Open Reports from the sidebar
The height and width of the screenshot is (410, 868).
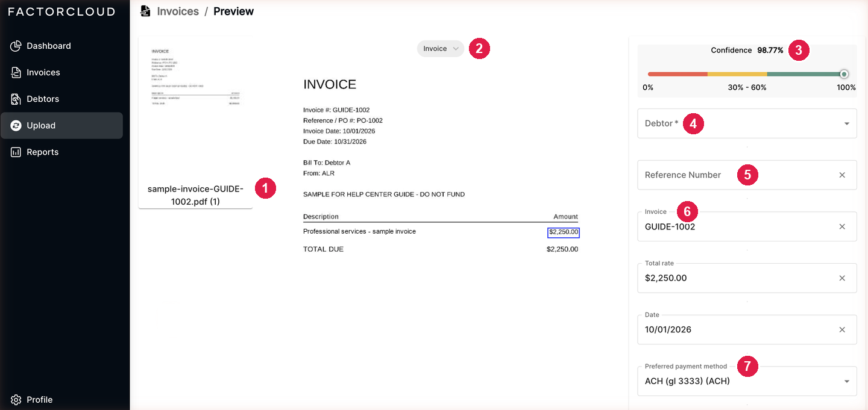61,152
